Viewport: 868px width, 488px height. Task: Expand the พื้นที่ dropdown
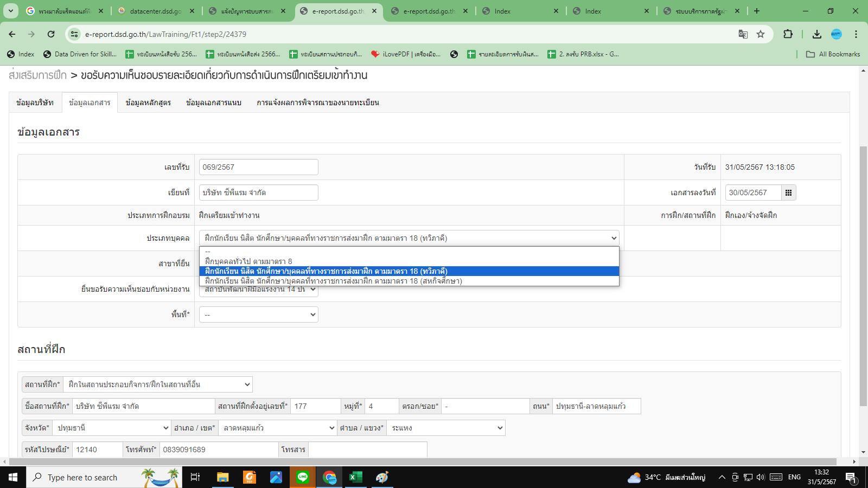(x=258, y=314)
